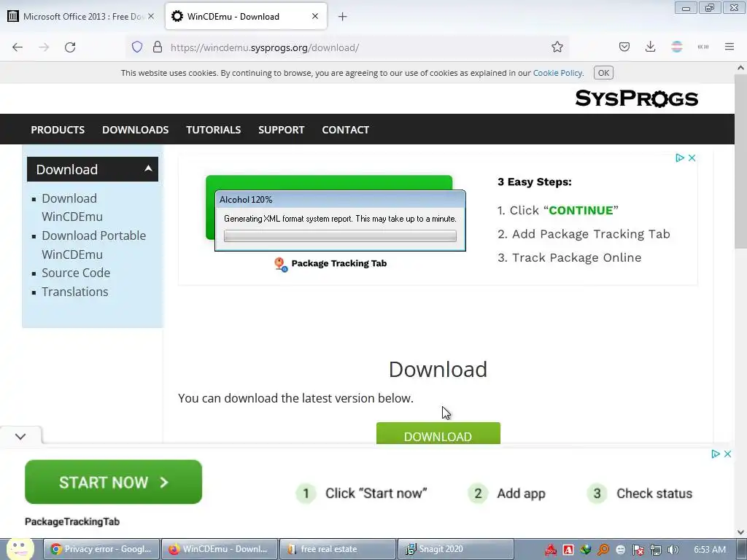
Task: Click AdChoices triangle on top ad
Action: pyautogui.click(x=680, y=158)
